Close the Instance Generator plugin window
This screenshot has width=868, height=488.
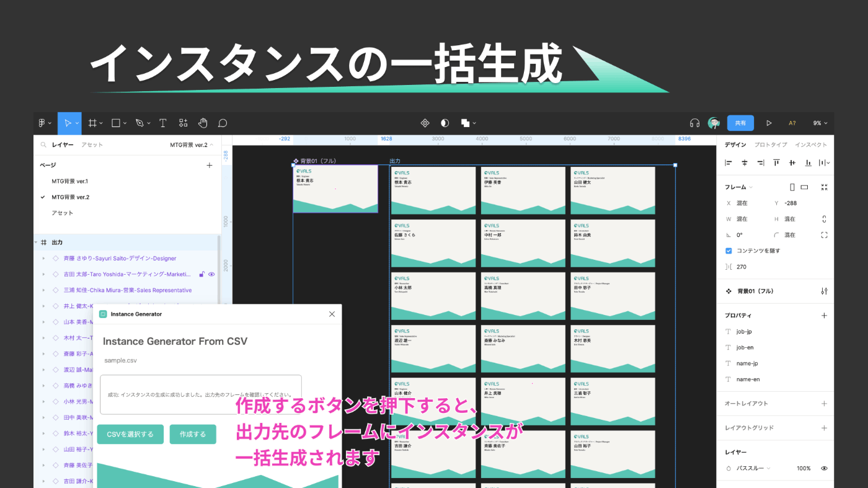(x=332, y=314)
